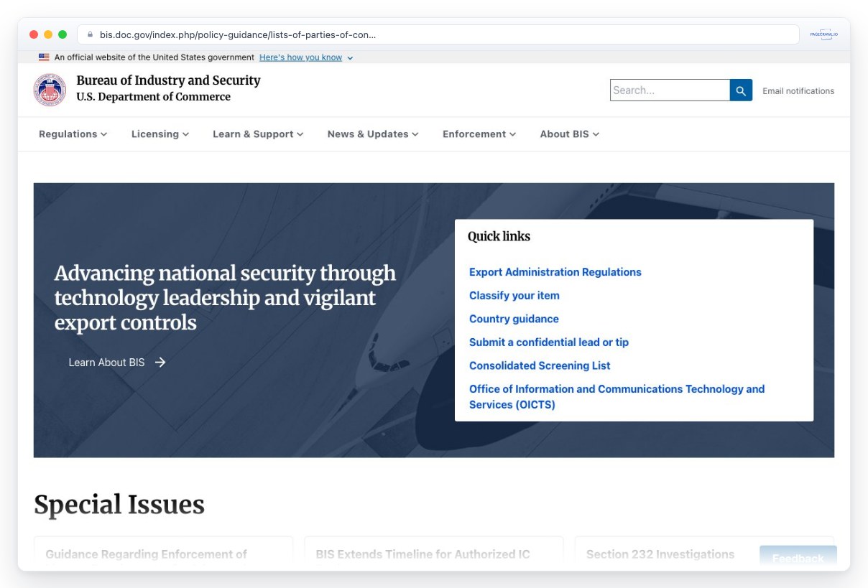Click the yellow minimize window button
868x588 pixels.
point(48,34)
